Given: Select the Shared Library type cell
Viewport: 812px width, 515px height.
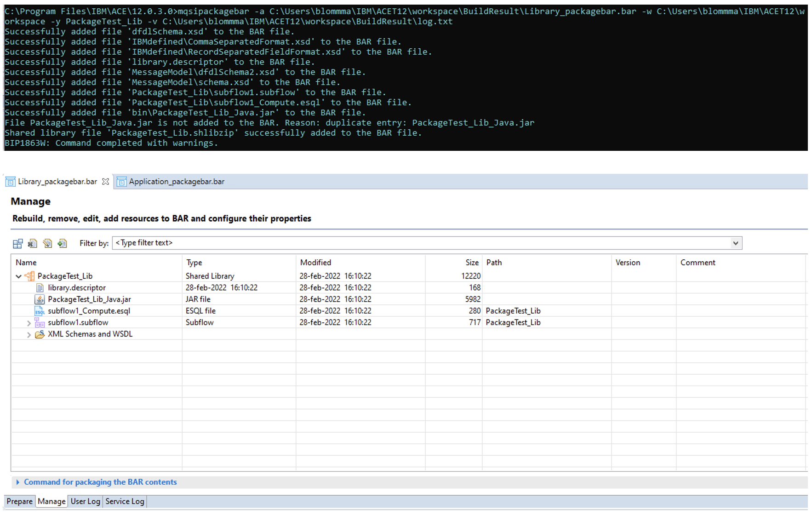Looking at the screenshot, I should (210, 276).
